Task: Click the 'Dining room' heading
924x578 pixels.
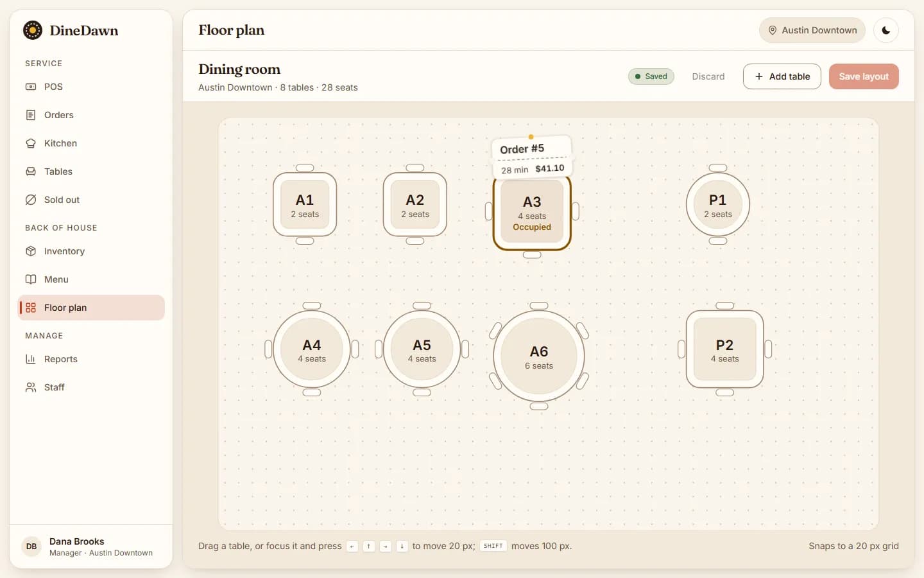Action: 239,69
